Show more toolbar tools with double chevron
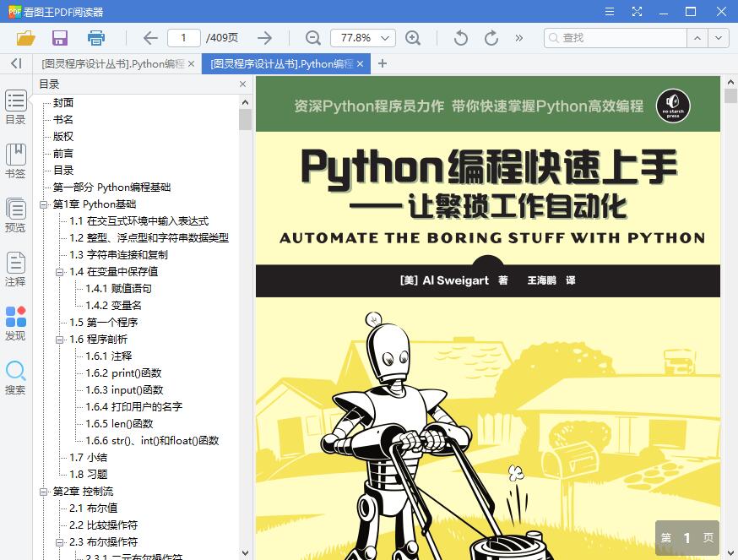738x560 pixels. coord(518,38)
